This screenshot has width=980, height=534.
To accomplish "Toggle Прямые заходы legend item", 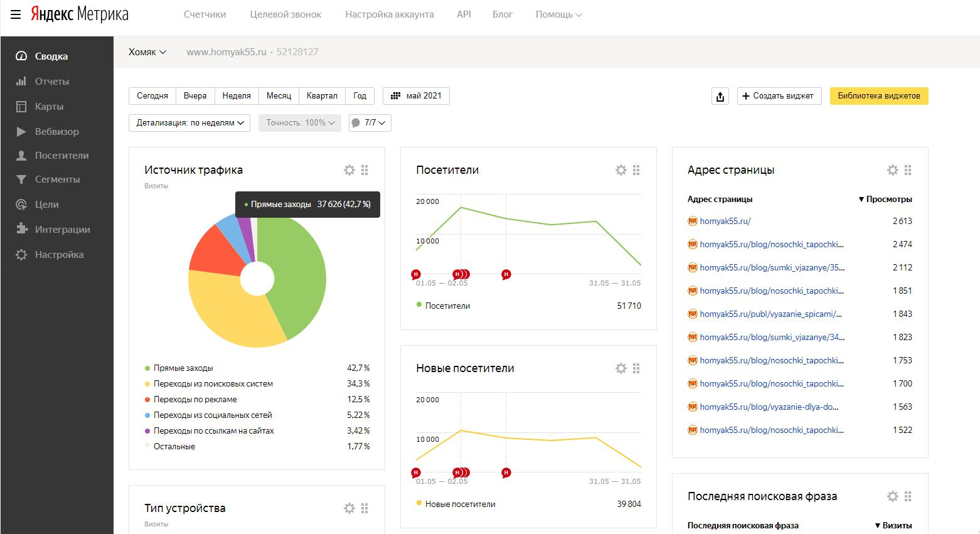I will 183,368.
